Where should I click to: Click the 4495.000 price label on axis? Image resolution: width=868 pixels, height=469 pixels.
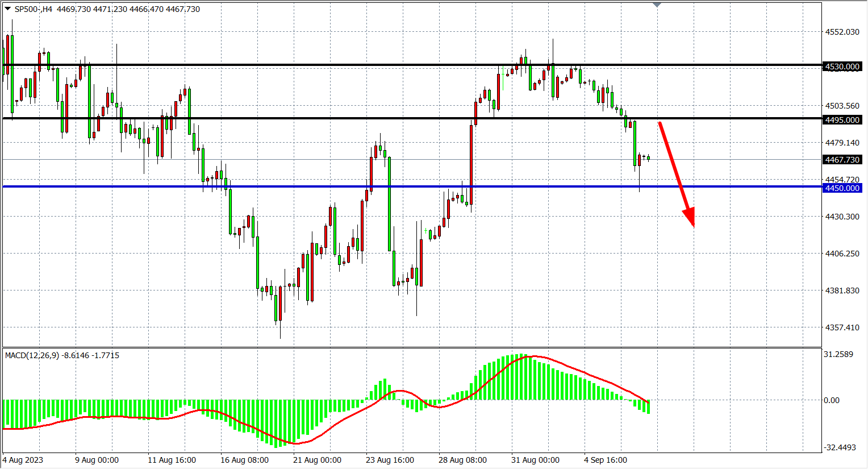pyautogui.click(x=842, y=120)
